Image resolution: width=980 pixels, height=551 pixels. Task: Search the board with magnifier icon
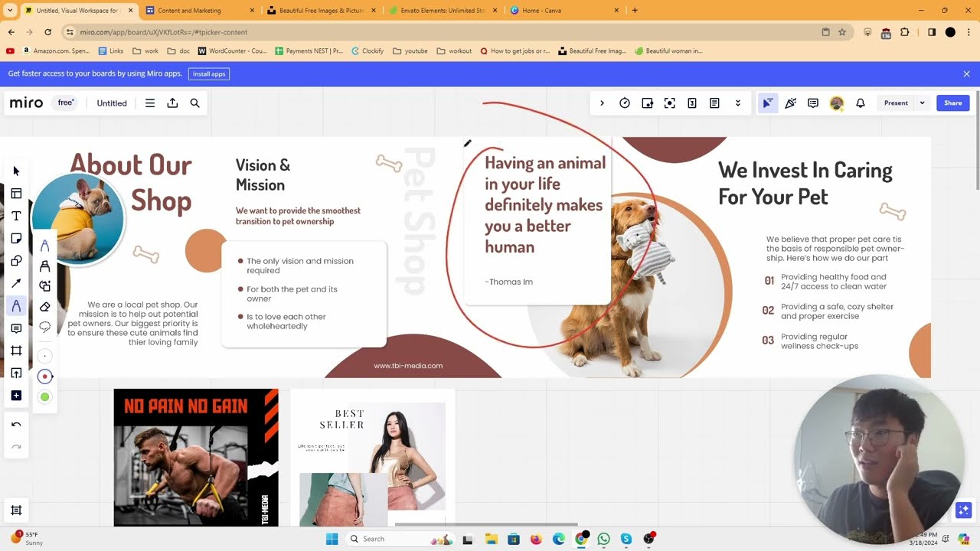click(194, 103)
